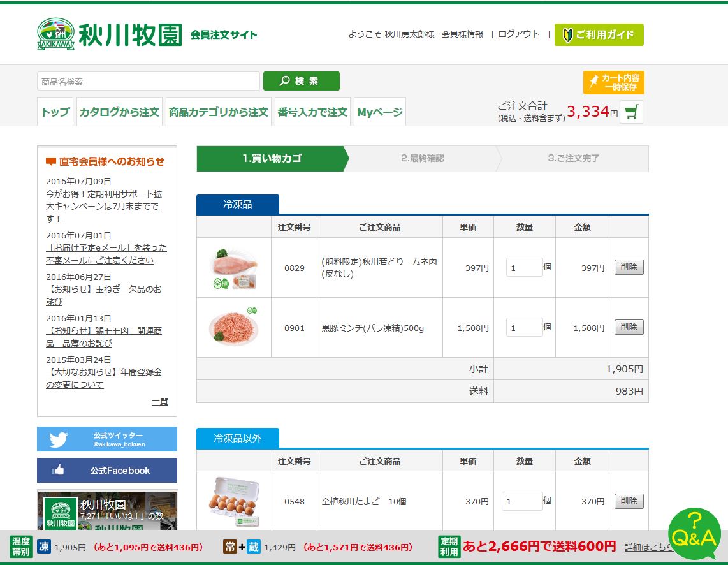This screenshot has width=728, height=565.
Task: Click the 全植秋川たまご 10個 product name
Action: pos(363,501)
